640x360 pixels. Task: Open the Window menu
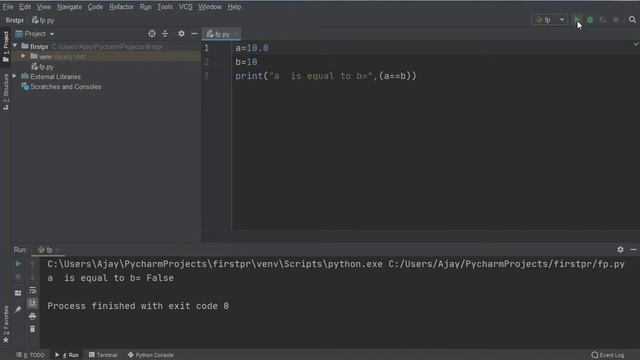[209, 7]
